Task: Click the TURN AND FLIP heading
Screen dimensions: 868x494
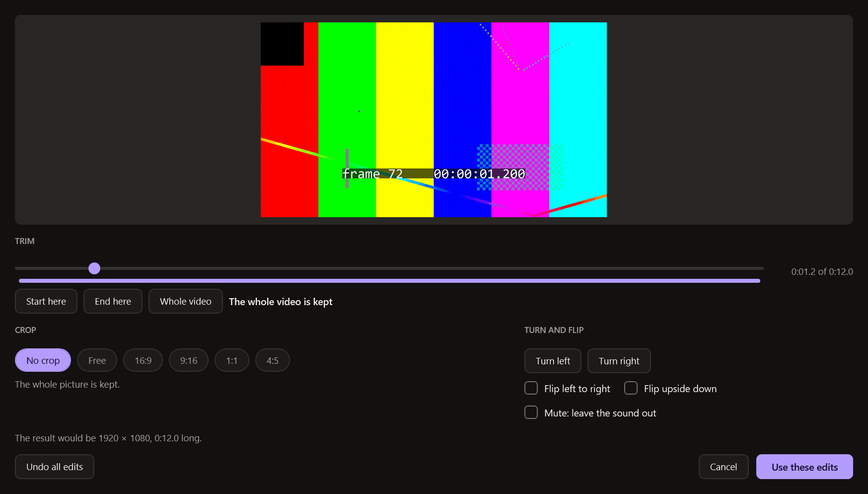Action: 554,330
